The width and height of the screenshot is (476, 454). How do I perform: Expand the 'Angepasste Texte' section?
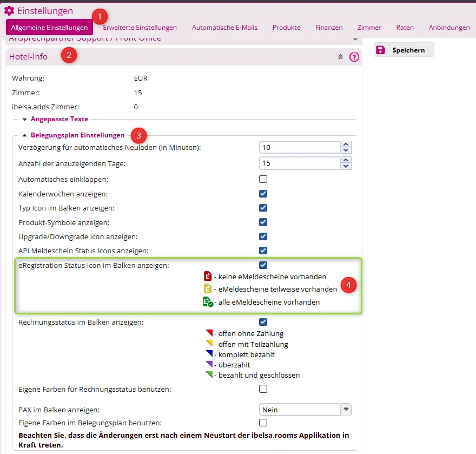coord(24,120)
